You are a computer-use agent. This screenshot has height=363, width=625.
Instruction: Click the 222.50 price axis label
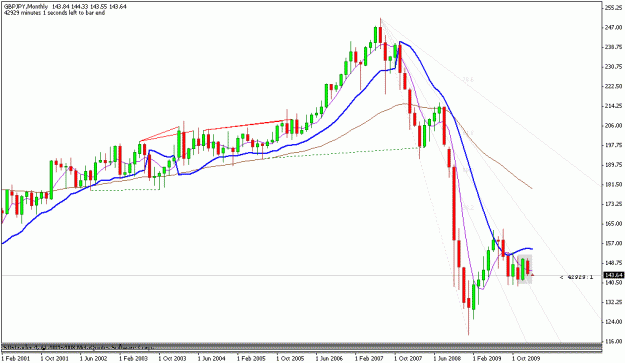pyautogui.click(x=614, y=86)
